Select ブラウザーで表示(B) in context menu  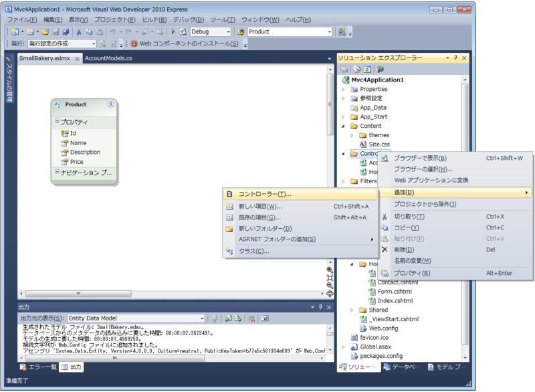(456, 159)
